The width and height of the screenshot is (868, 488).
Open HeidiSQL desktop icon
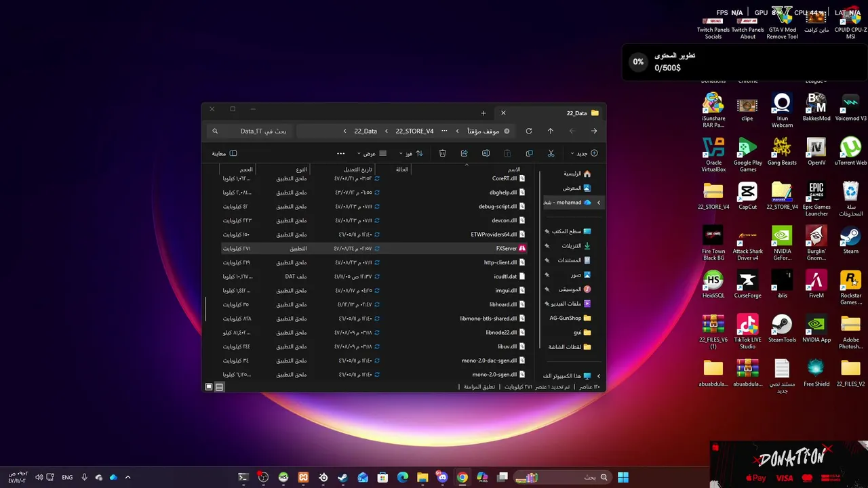(x=713, y=285)
